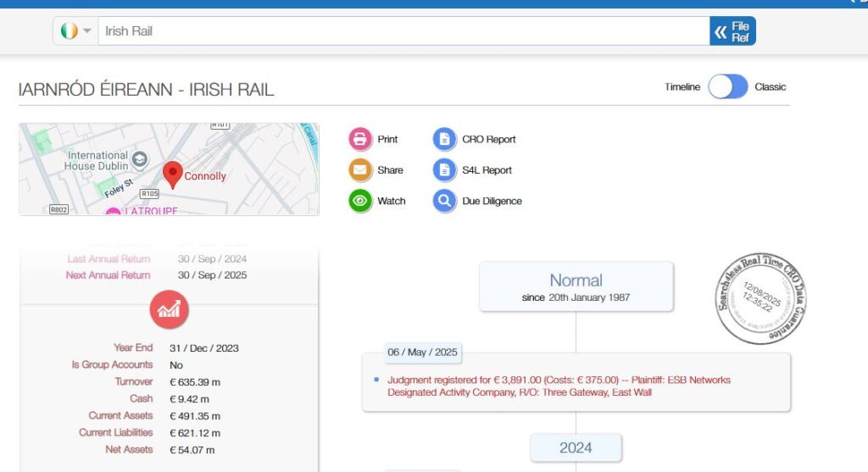
Task: Click the red Connolly map pin
Action: [173, 175]
